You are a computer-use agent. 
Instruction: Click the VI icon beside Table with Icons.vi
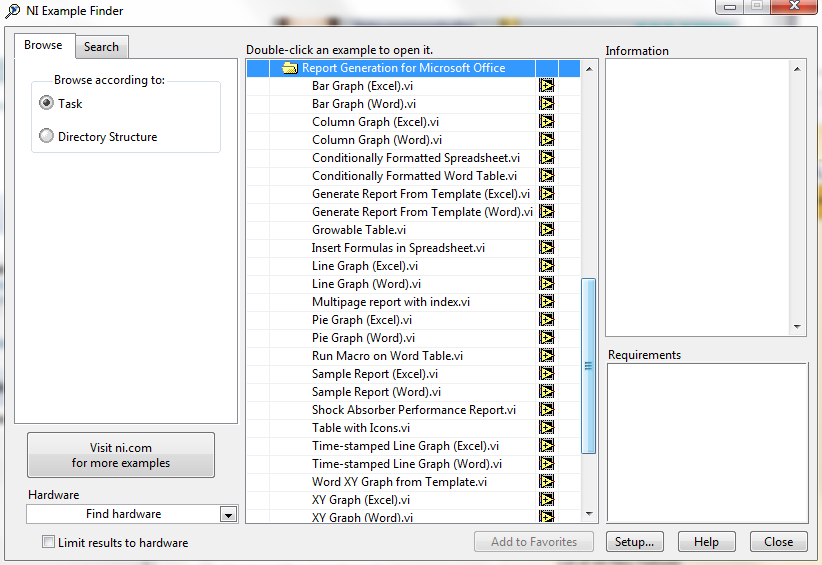click(546, 428)
